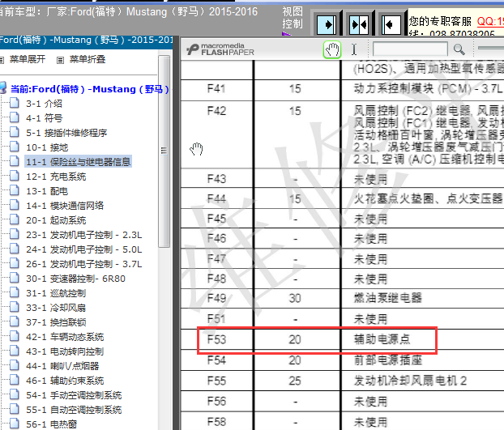Viewport: 504px width, 430px height.
Task: Open tree item 24-1 发动机电子控制 - 5.0L
Action: [84, 249]
